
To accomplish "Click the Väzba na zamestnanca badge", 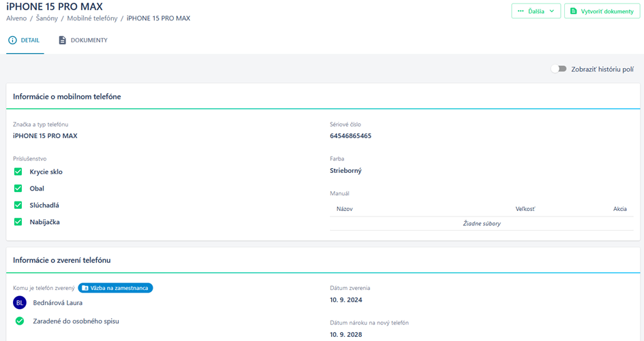I will click(115, 288).
